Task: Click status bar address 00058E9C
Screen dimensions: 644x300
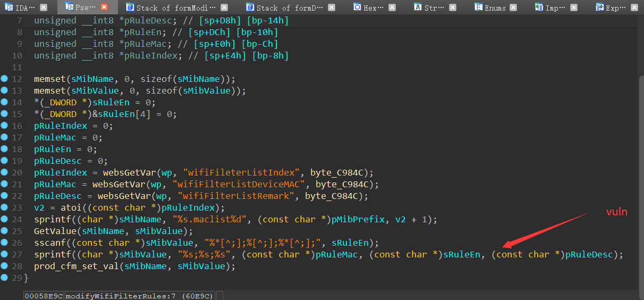Action: point(44,296)
